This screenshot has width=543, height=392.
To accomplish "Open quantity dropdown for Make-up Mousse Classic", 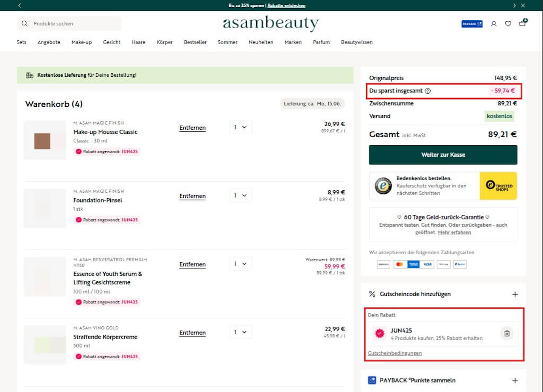I will click(241, 127).
